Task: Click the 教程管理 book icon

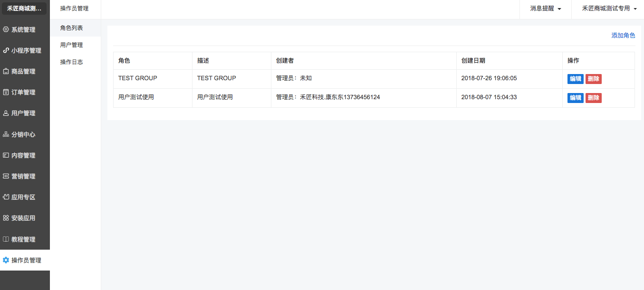Action: pos(6,239)
